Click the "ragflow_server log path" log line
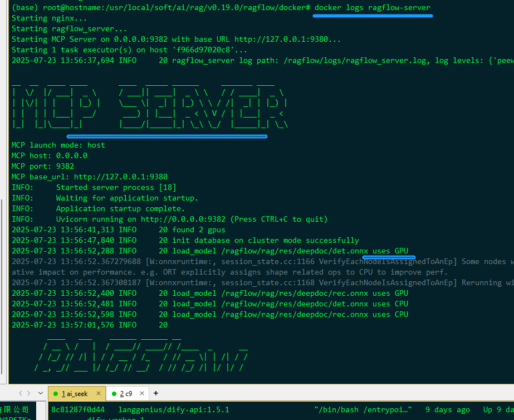This screenshot has width=514, height=420. pyautogui.click(x=263, y=60)
